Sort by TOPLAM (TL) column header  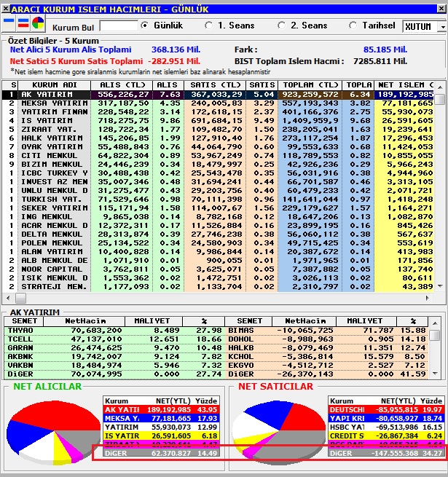310,85
